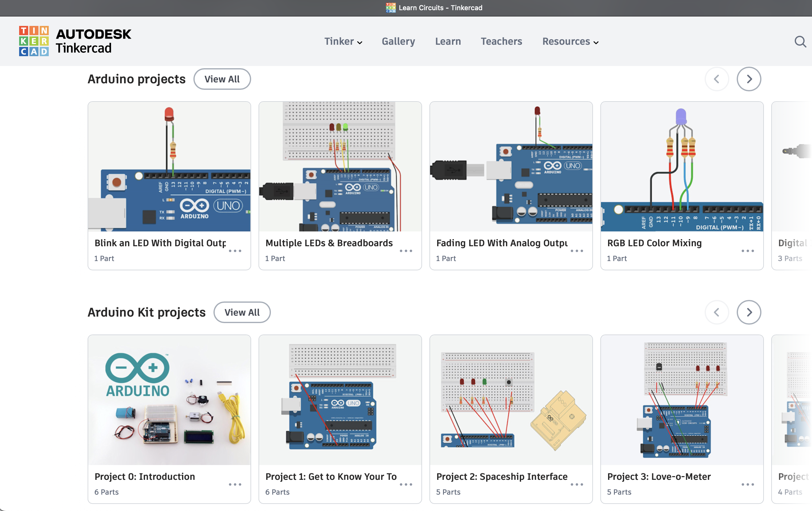Click View All for Arduino Kit projects
The width and height of the screenshot is (812, 511).
tap(242, 313)
